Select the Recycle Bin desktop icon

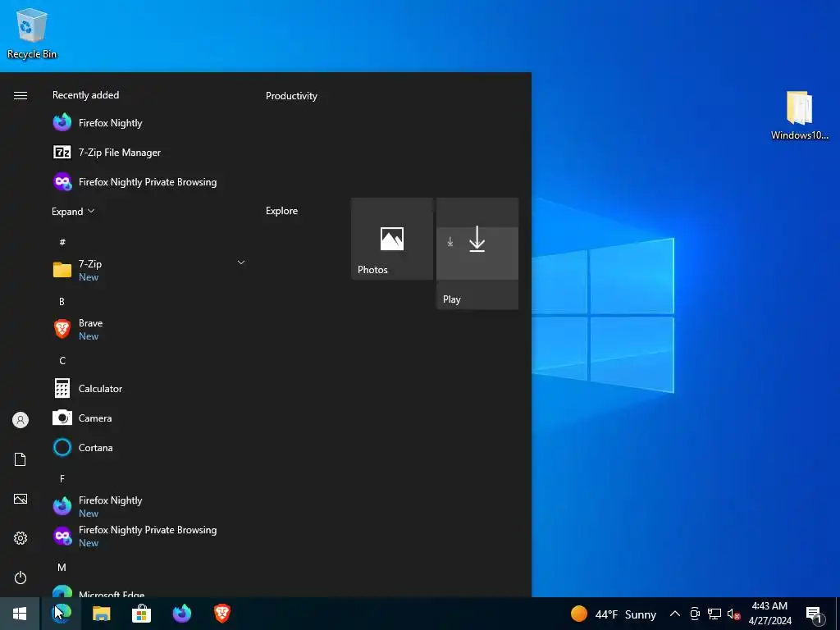(x=32, y=34)
